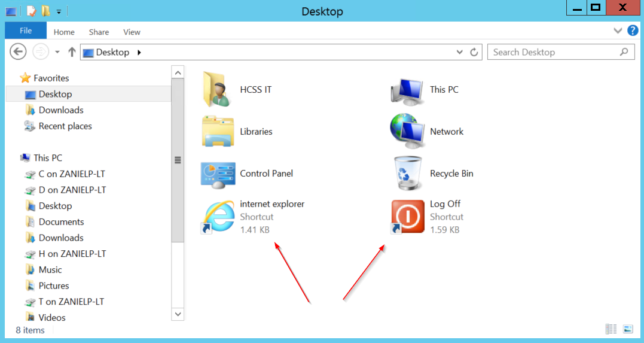Select the This PC icon in file list
644x343 pixels.
pos(407,92)
